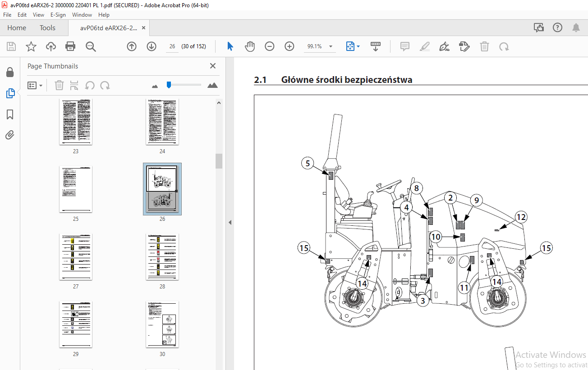The height and width of the screenshot is (370, 588).
Task: Click the heading "Główne środki bezpieczeństwa"
Action: pyautogui.click(x=346, y=80)
